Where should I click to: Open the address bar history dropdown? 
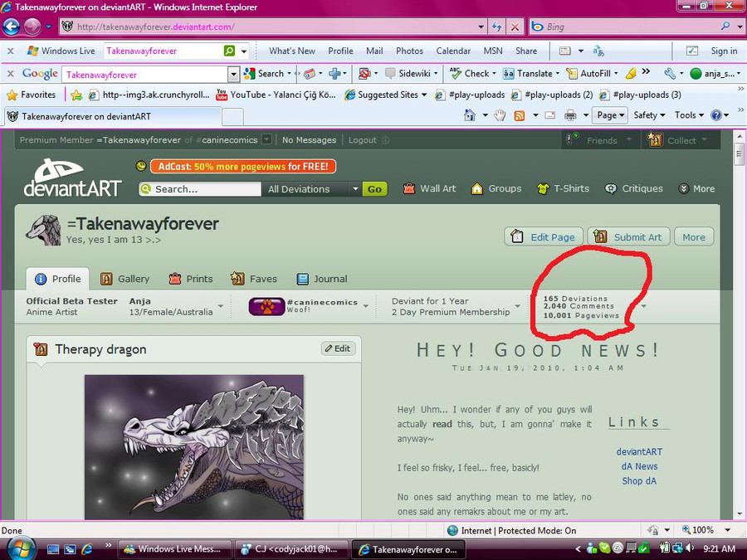(481, 27)
